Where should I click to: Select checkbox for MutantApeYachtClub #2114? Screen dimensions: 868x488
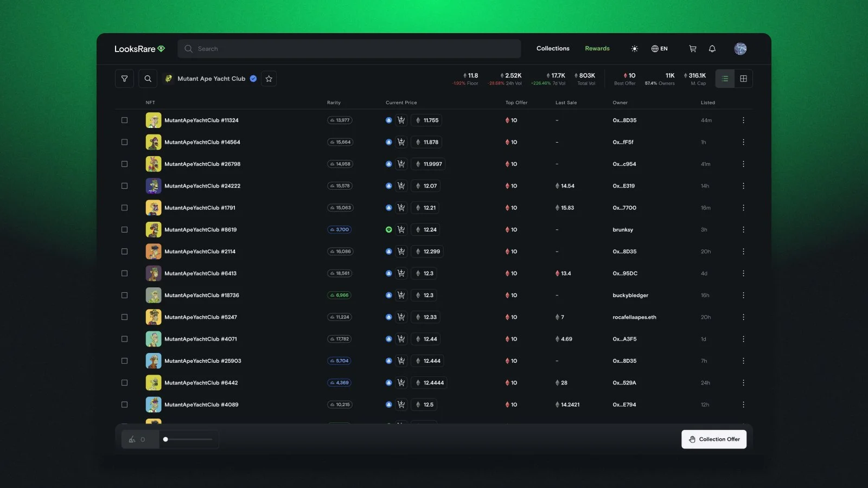click(x=124, y=252)
